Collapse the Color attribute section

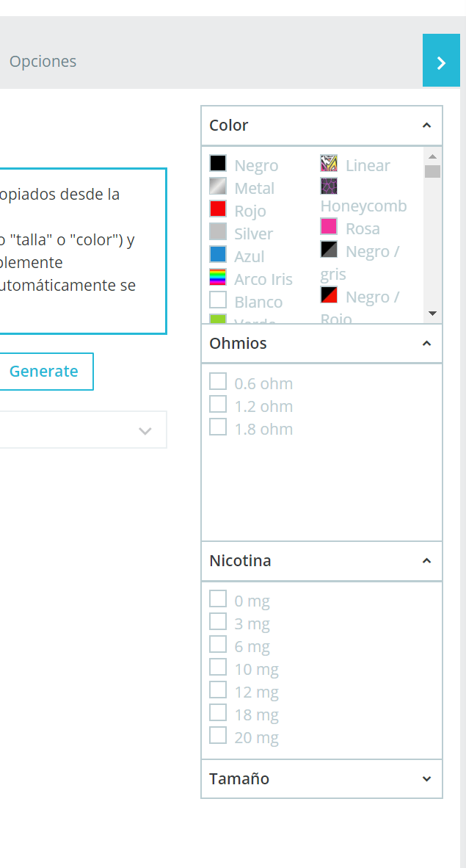click(426, 126)
